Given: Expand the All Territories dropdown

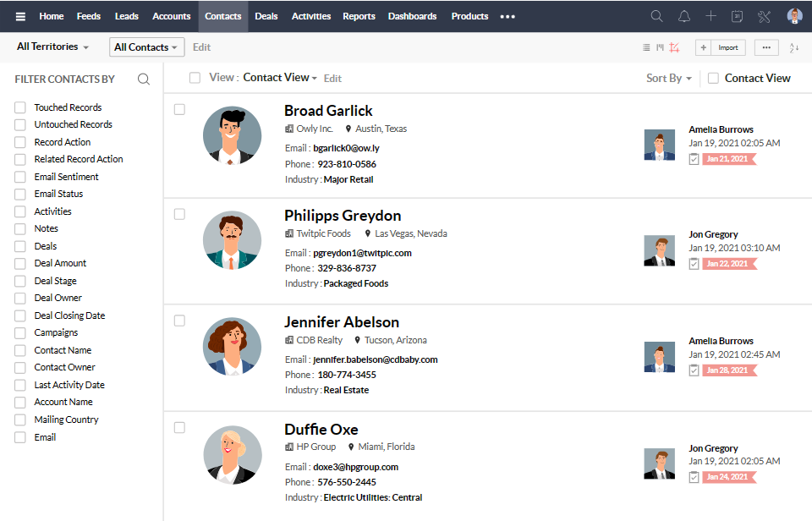Looking at the screenshot, I should tap(53, 47).
